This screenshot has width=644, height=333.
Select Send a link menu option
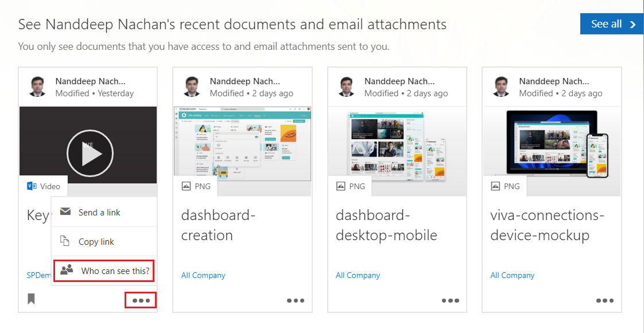pos(99,213)
